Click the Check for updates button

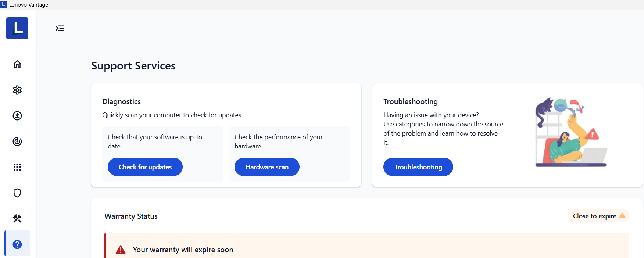point(145,167)
